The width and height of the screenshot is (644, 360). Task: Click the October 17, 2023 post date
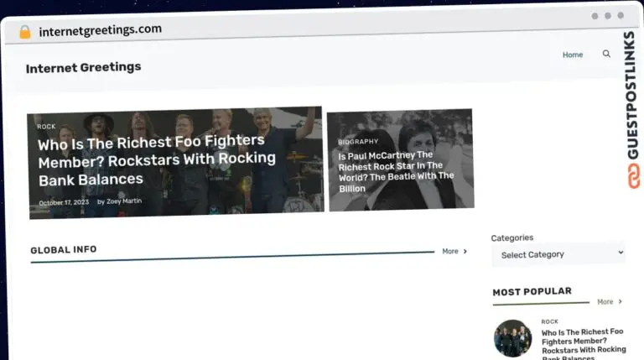[64, 202]
